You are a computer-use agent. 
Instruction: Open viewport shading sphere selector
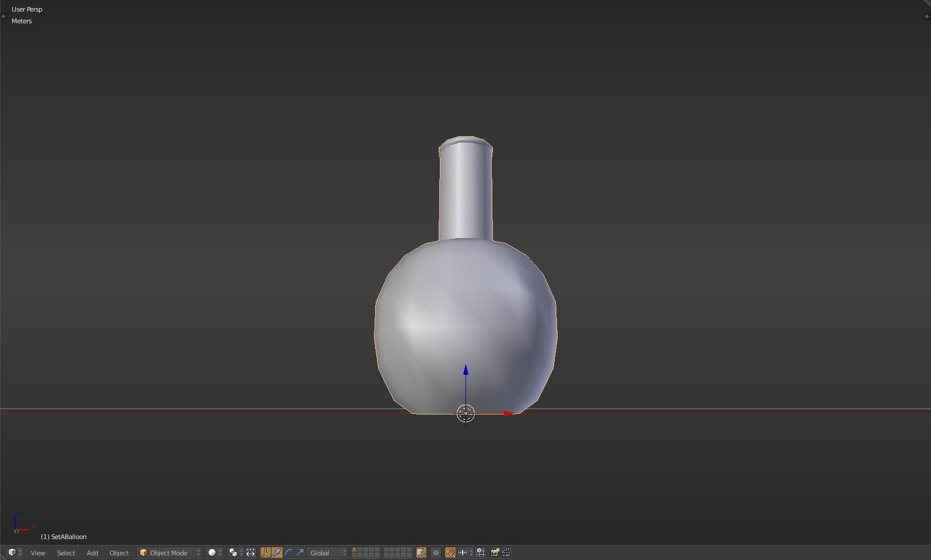(x=214, y=552)
